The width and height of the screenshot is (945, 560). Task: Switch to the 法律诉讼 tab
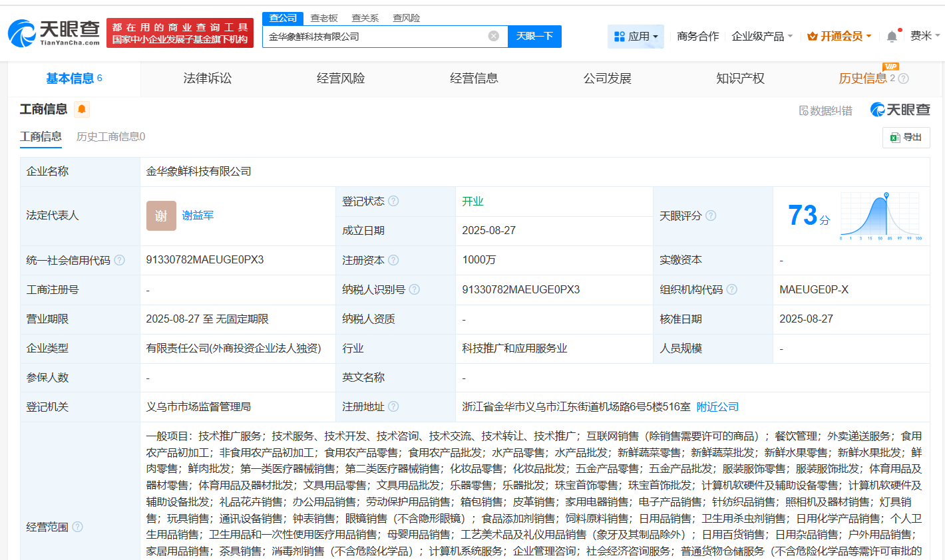point(207,78)
